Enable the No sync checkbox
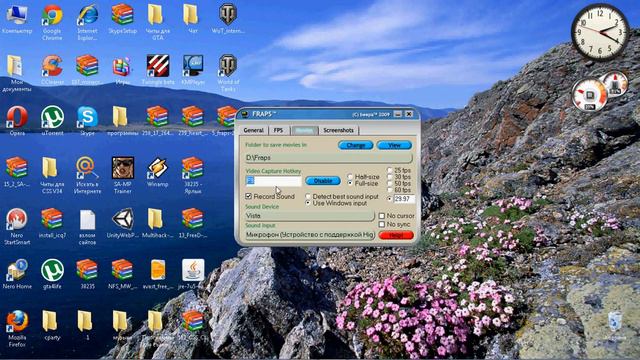640x360 pixels. [x=382, y=224]
